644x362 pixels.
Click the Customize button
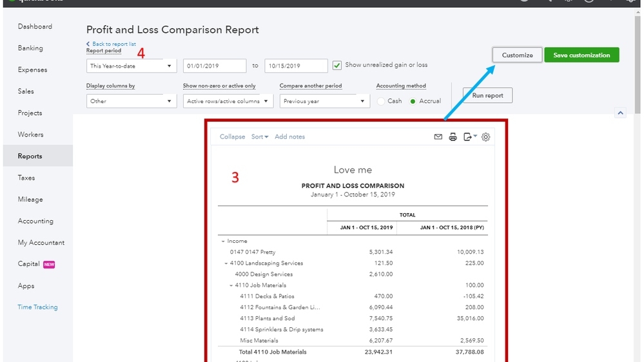pyautogui.click(x=517, y=55)
